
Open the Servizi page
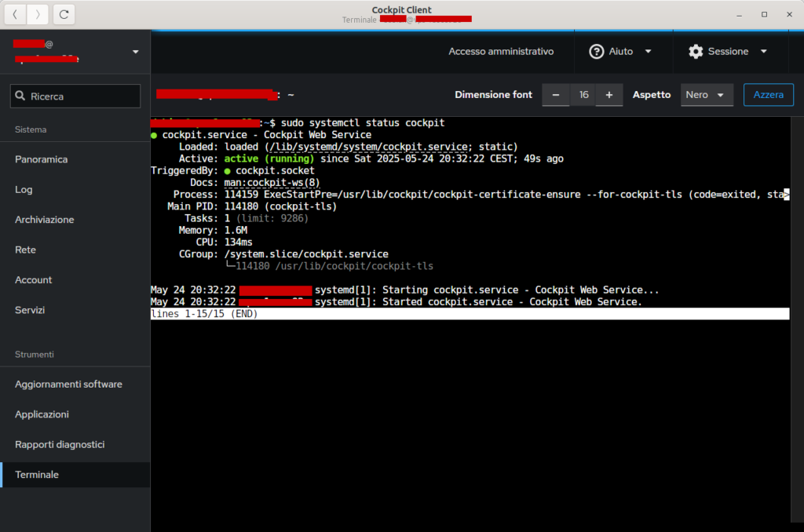75,310
